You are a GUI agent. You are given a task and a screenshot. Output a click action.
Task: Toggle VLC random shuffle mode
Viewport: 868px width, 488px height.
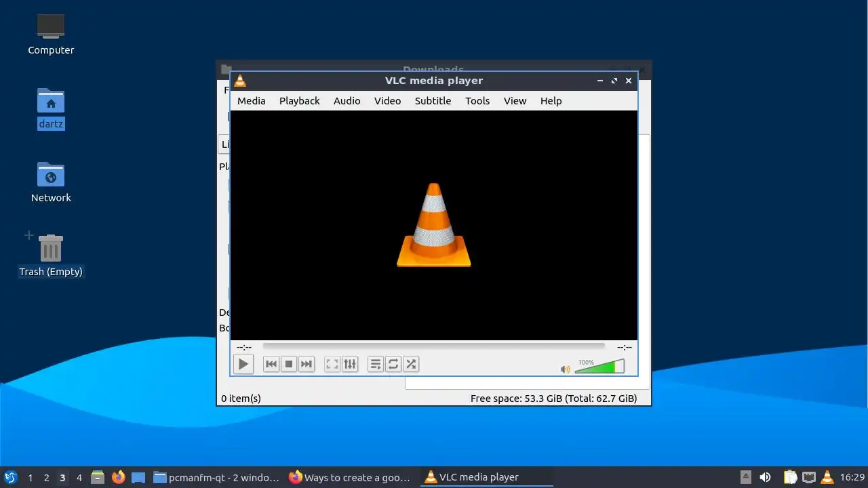411,364
